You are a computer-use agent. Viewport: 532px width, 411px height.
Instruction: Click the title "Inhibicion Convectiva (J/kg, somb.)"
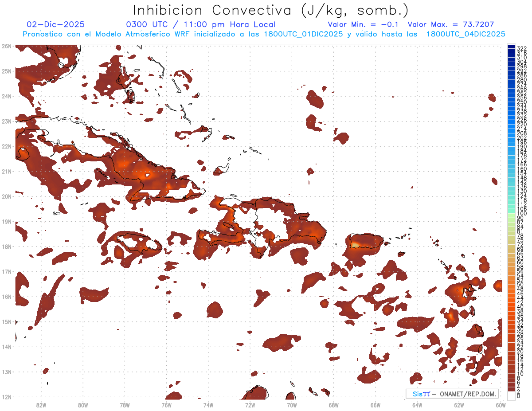point(271,10)
